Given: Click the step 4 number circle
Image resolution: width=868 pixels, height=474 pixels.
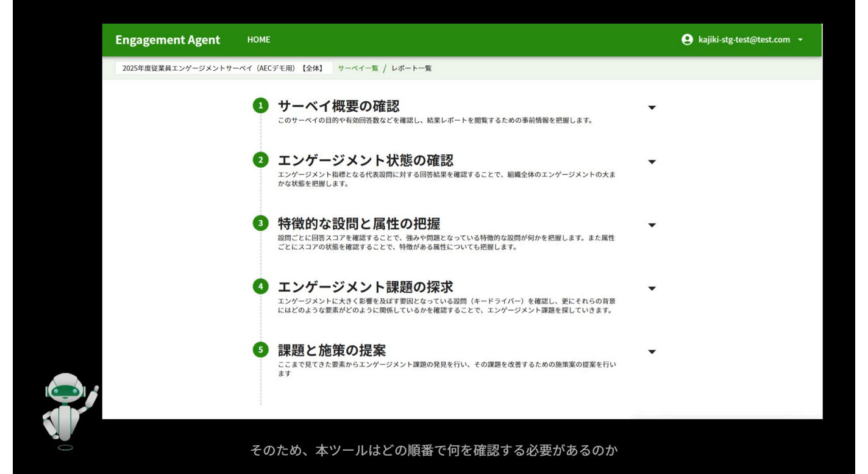Looking at the screenshot, I should click(x=261, y=286).
